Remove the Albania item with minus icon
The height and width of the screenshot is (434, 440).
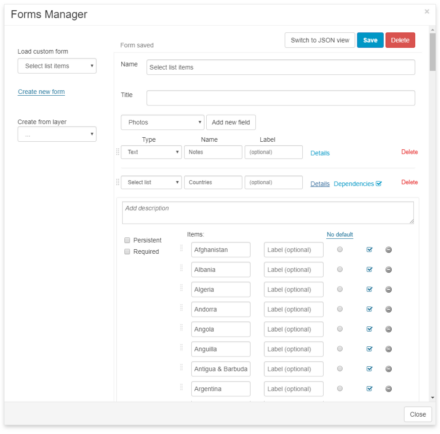point(388,270)
